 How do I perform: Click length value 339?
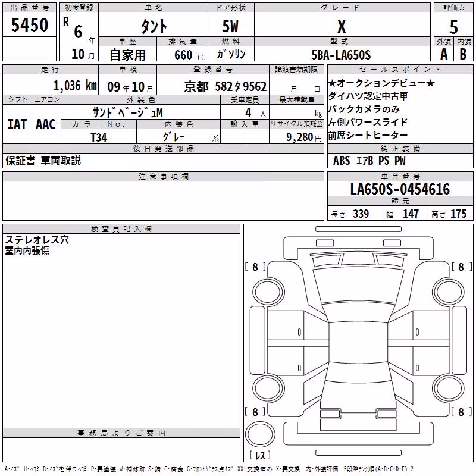[x=361, y=214]
